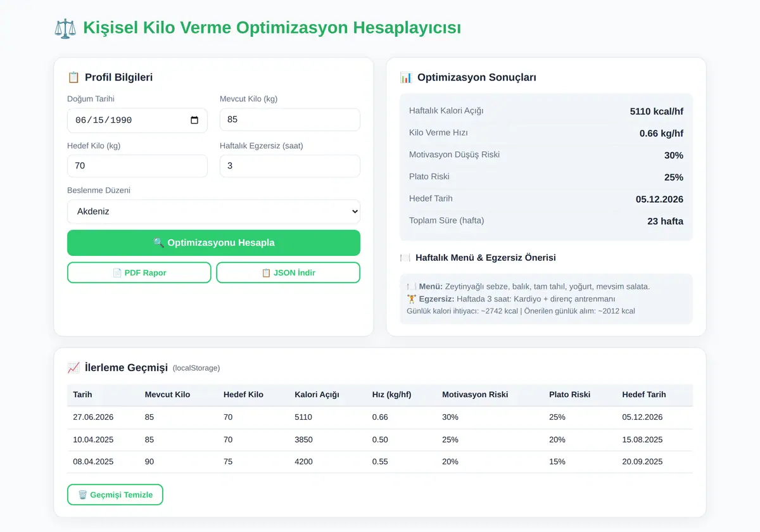Click the bar chart icon beside Optimizasyon Sonuçları
Screen dimensions: 760x532
coord(406,77)
